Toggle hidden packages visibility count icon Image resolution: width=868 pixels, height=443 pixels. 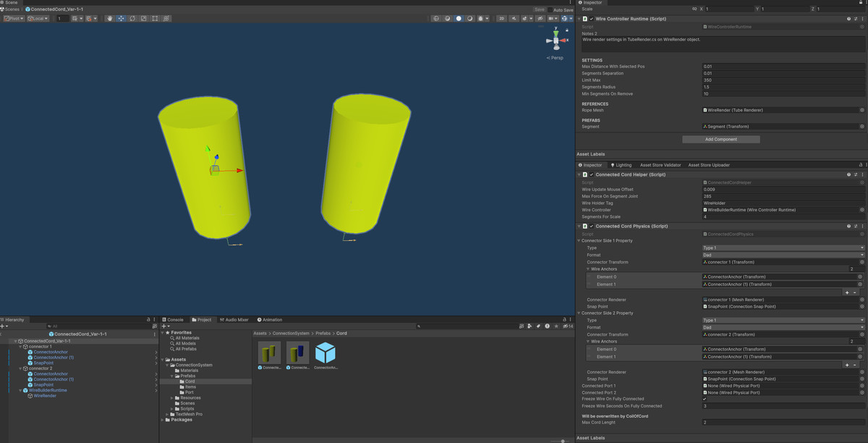click(567, 326)
